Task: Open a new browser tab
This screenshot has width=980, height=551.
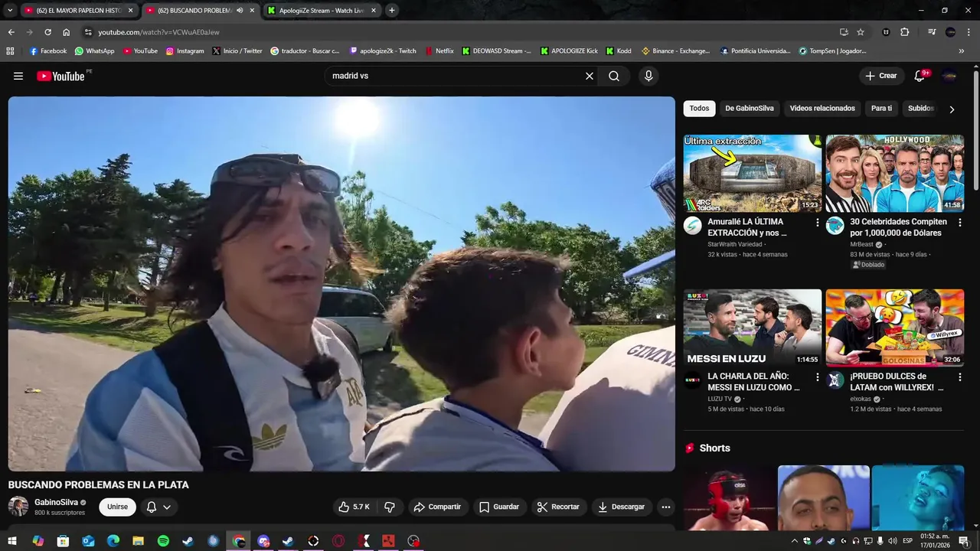Action: coord(392,11)
